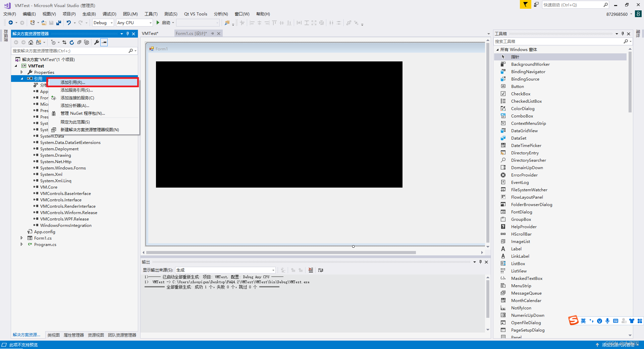Collapse the 引用 references node
644x349 pixels.
coord(22,79)
